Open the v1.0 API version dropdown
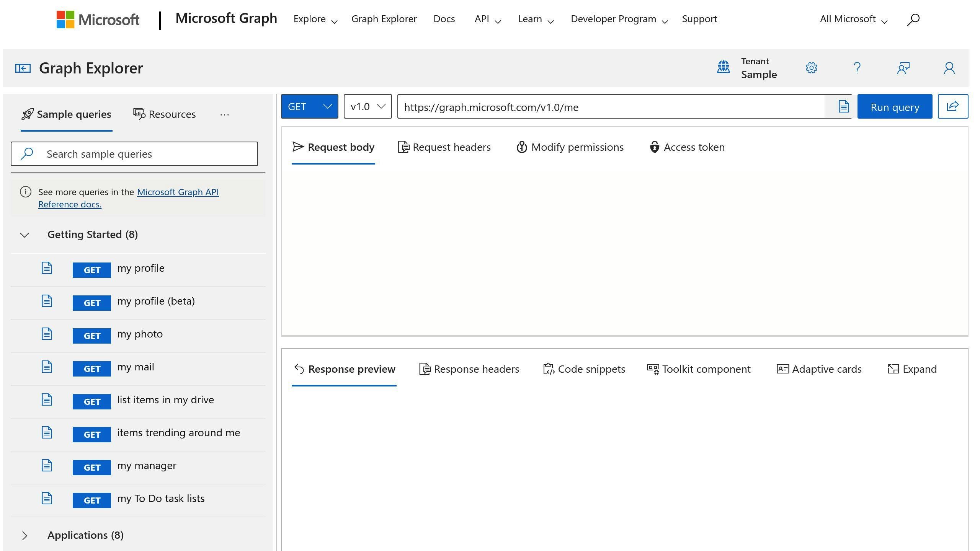The height and width of the screenshot is (551, 980). click(367, 106)
